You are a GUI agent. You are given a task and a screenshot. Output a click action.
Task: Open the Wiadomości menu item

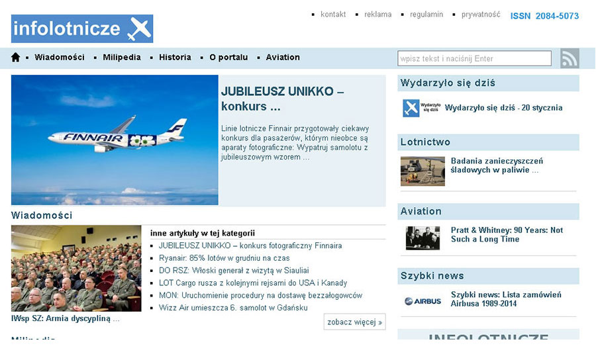pos(60,58)
